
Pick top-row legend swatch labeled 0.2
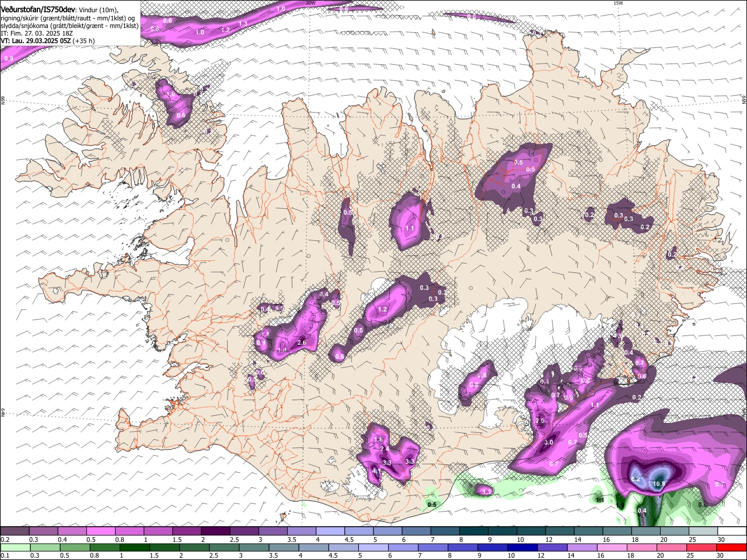(x=15, y=531)
